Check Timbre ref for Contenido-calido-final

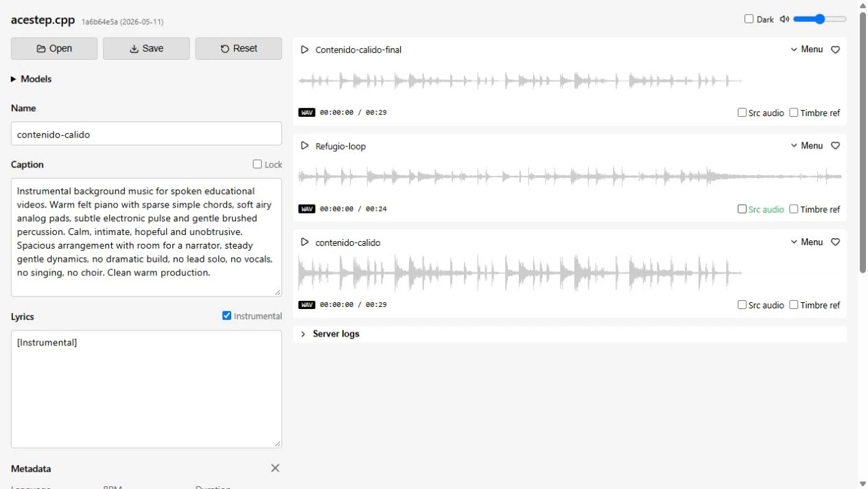click(794, 113)
